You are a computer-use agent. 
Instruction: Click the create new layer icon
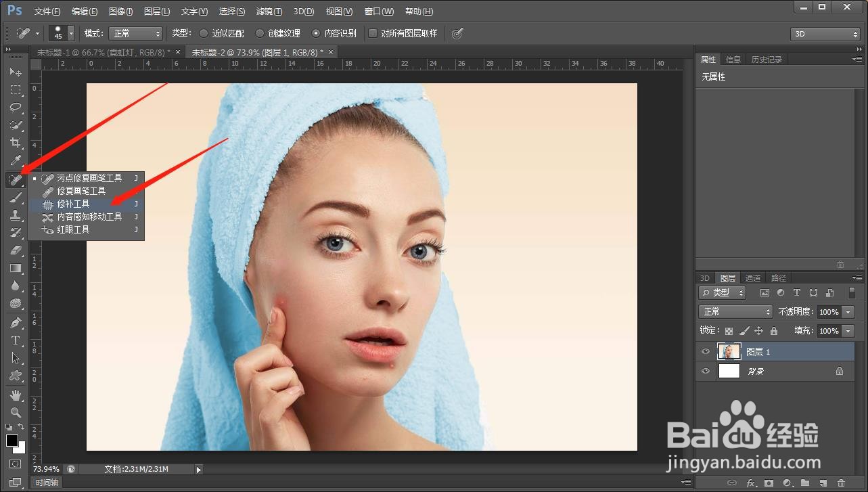pos(823,483)
